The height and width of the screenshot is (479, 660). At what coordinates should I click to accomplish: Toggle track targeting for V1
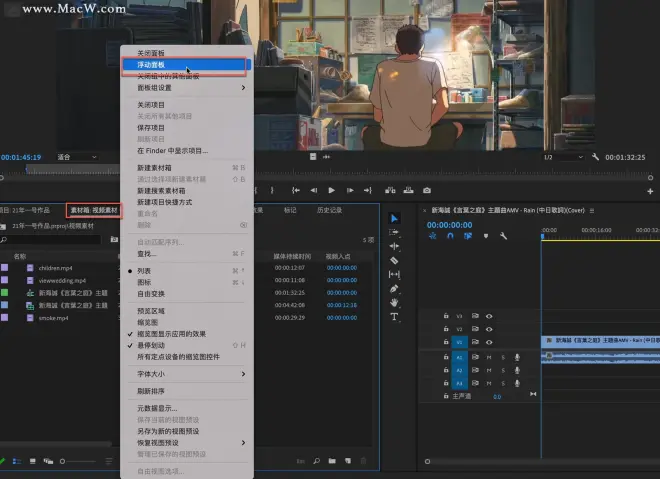click(x=459, y=342)
